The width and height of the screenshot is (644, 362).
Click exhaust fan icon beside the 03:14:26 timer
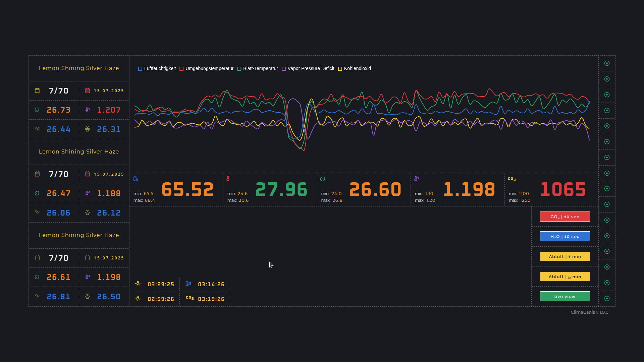point(188,284)
